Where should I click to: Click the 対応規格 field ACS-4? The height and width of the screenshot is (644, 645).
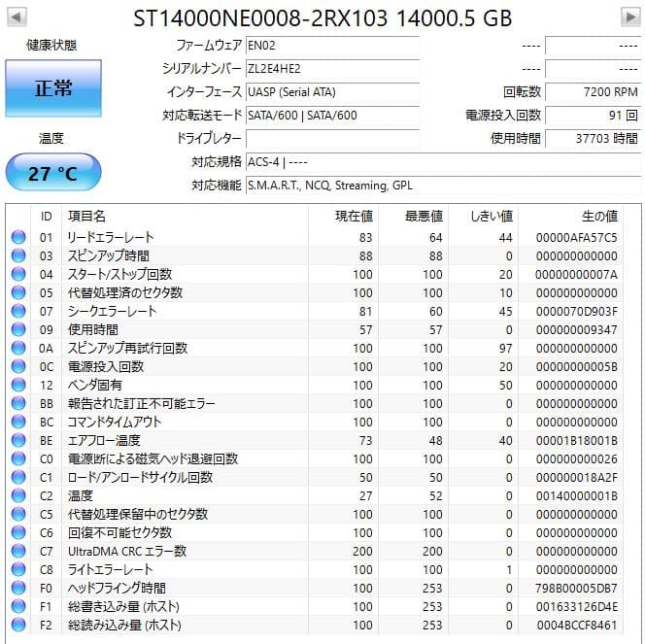coord(443,162)
